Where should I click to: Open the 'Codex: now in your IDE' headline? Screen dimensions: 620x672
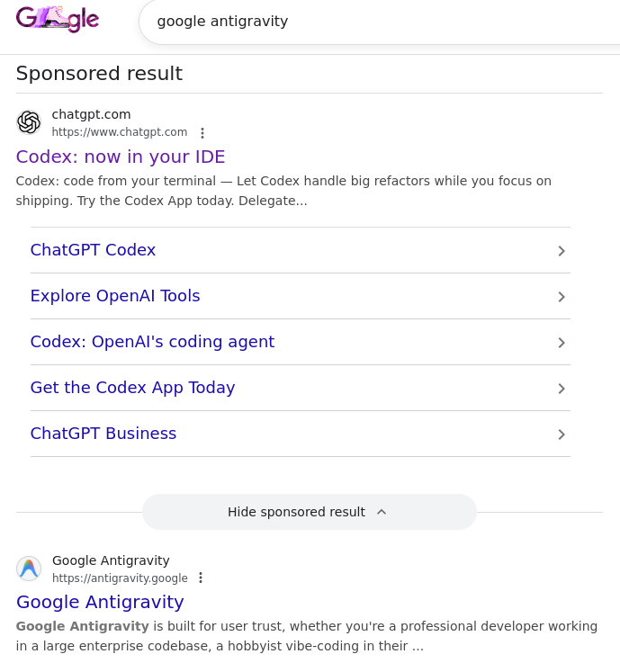(x=121, y=157)
